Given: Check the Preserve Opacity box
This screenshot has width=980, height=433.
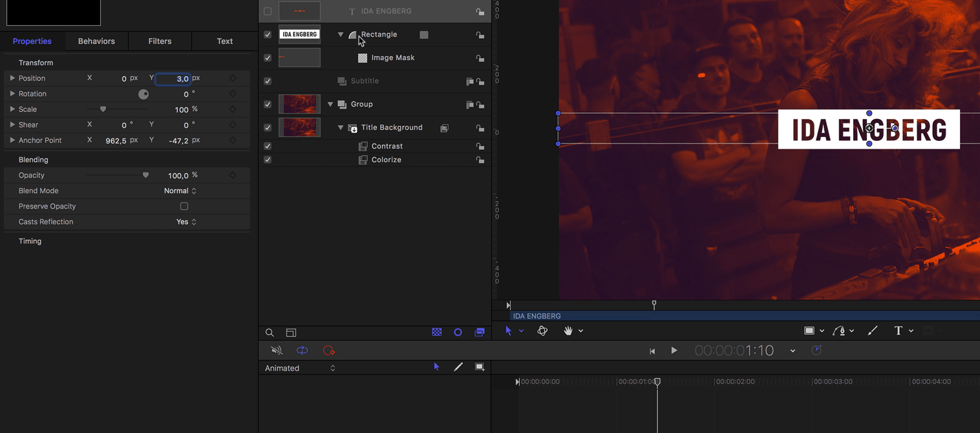Looking at the screenshot, I should [184, 206].
